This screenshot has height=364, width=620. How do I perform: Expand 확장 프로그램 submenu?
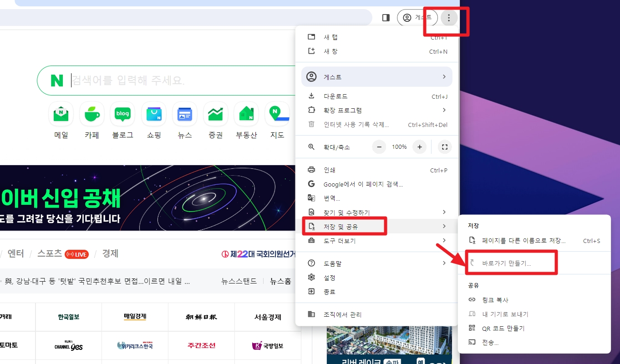pyautogui.click(x=376, y=110)
